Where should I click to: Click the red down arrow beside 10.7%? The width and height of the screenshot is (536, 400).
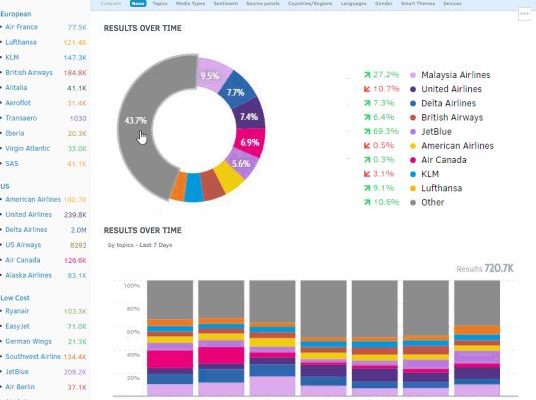[367, 89]
